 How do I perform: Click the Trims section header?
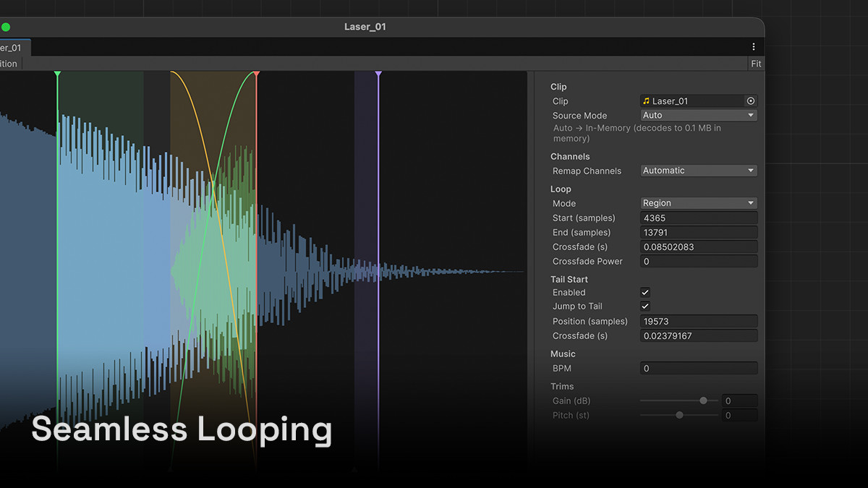click(x=562, y=386)
